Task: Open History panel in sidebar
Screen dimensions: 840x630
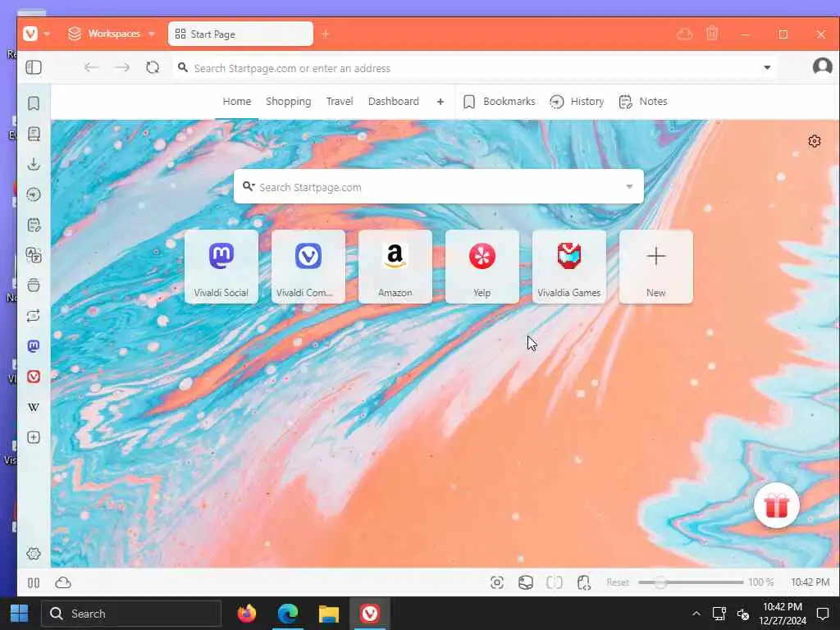Action: coord(34,194)
